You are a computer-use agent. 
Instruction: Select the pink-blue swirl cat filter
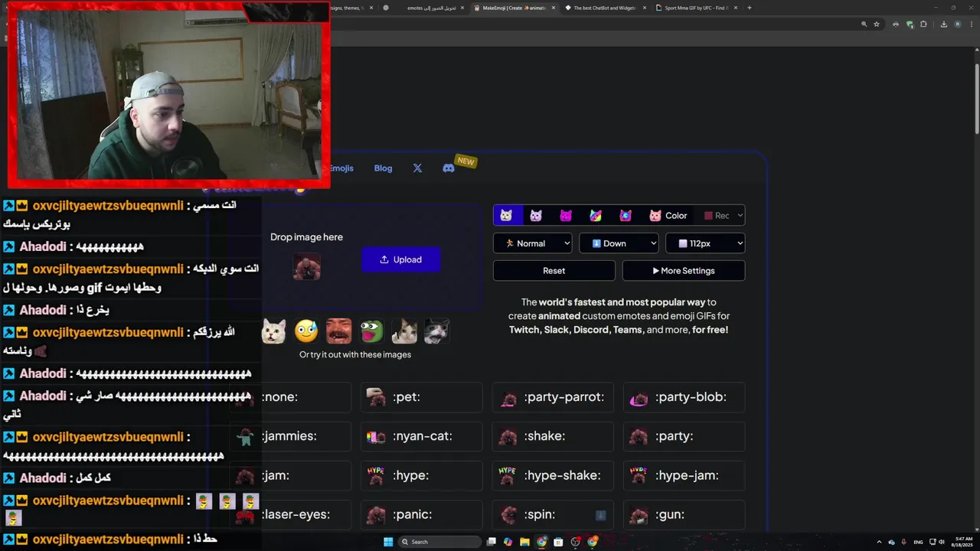tap(626, 216)
